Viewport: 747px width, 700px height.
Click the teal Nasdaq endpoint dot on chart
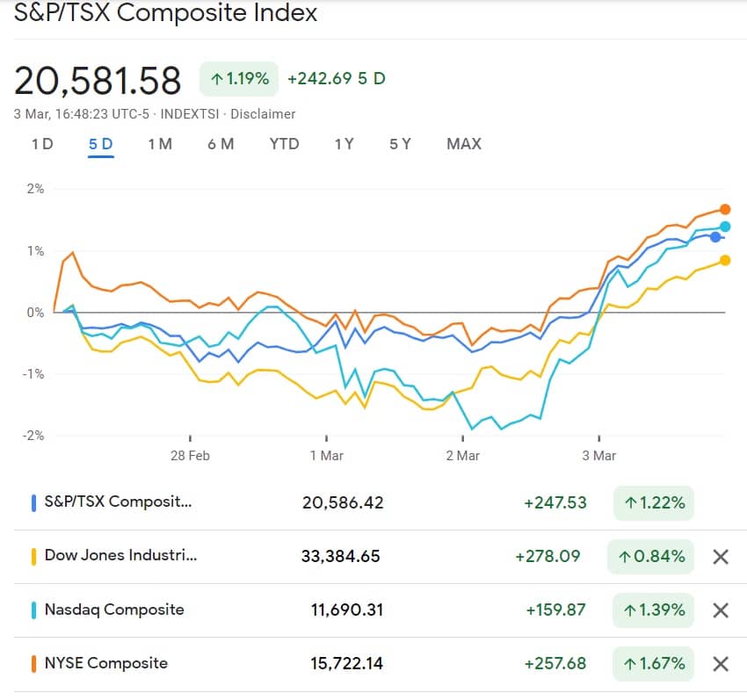click(725, 227)
